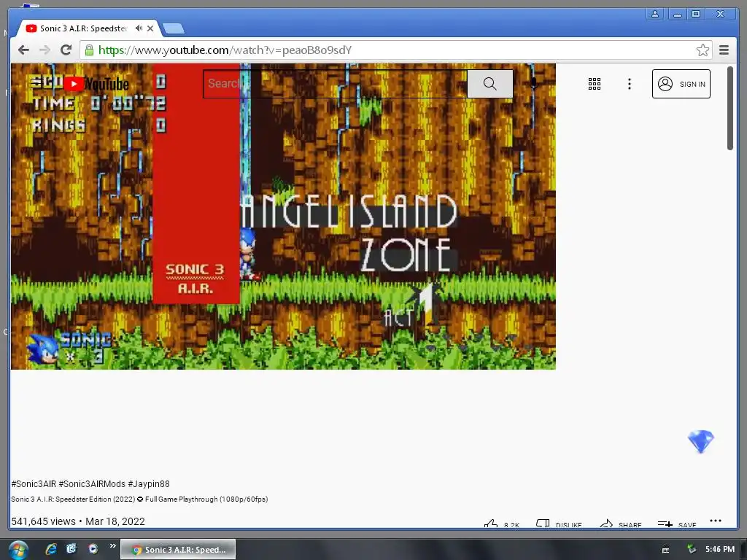The width and height of the screenshot is (747, 560).
Task: Click the 5:46 PM clock
Action: pyautogui.click(x=720, y=549)
